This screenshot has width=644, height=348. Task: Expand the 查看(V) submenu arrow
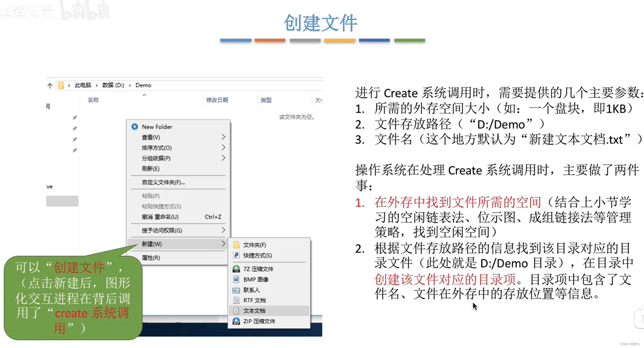coord(223,137)
